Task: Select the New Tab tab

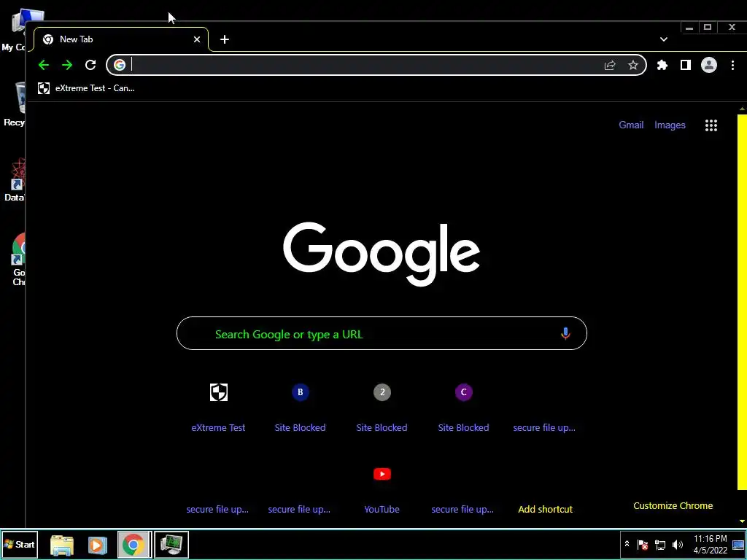Action: (121, 39)
